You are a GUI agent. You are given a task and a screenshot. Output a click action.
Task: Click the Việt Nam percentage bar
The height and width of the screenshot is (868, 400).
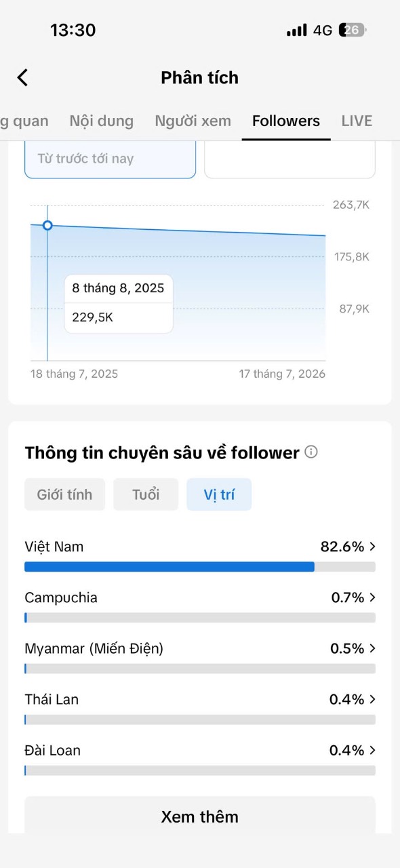[x=200, y=567]
